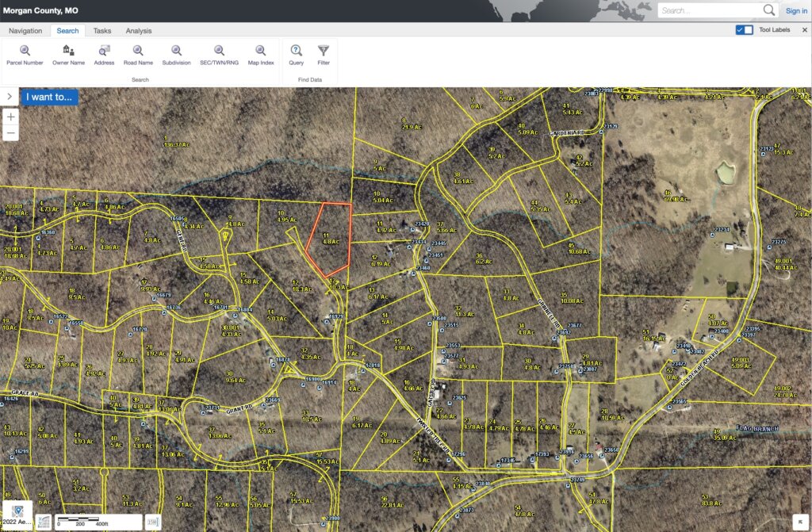The image size is (812, 532).
Task: Switch to the Analysis tab
Action: [138, 30]
